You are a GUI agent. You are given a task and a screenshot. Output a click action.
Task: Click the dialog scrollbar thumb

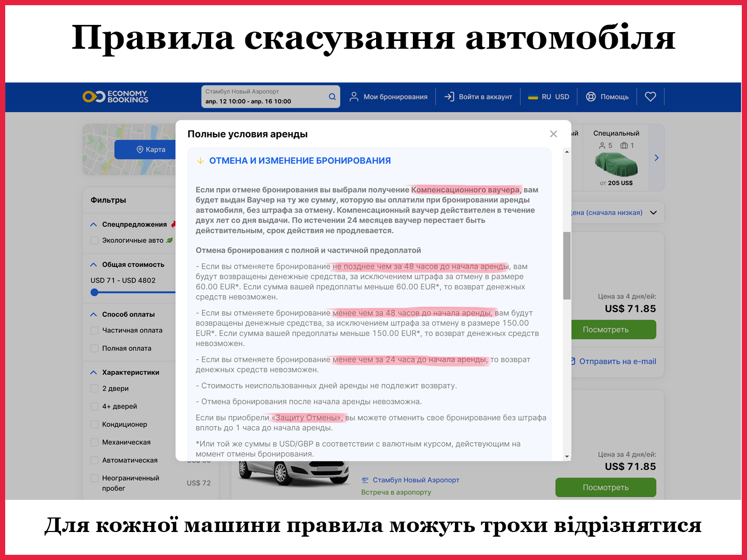tap(567, 265)
